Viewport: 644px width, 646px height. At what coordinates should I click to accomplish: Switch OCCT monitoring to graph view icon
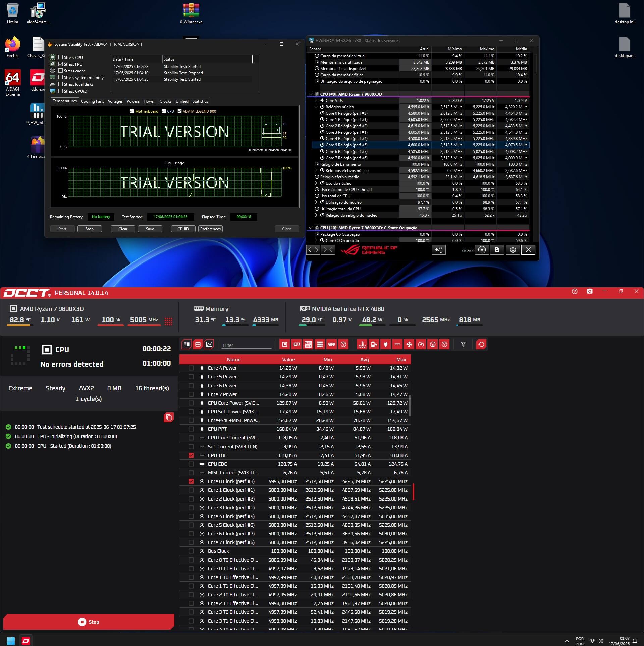point(209,344)
